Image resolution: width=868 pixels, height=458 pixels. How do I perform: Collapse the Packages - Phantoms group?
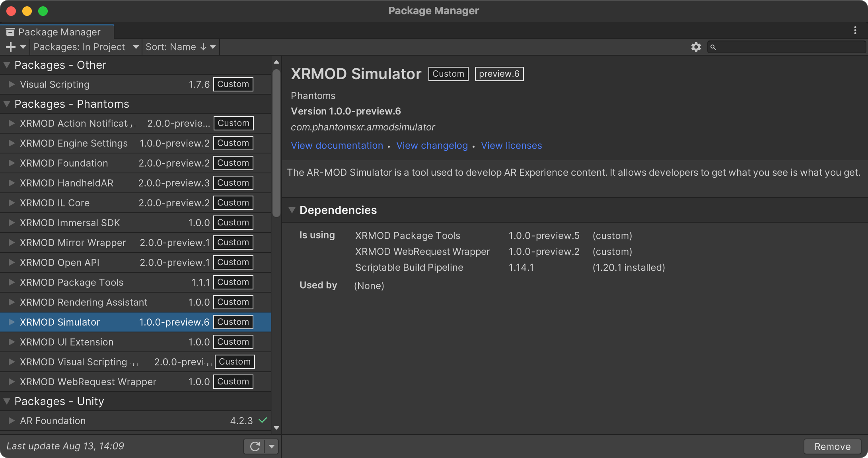pyautogui.click(x=7, y=104)
